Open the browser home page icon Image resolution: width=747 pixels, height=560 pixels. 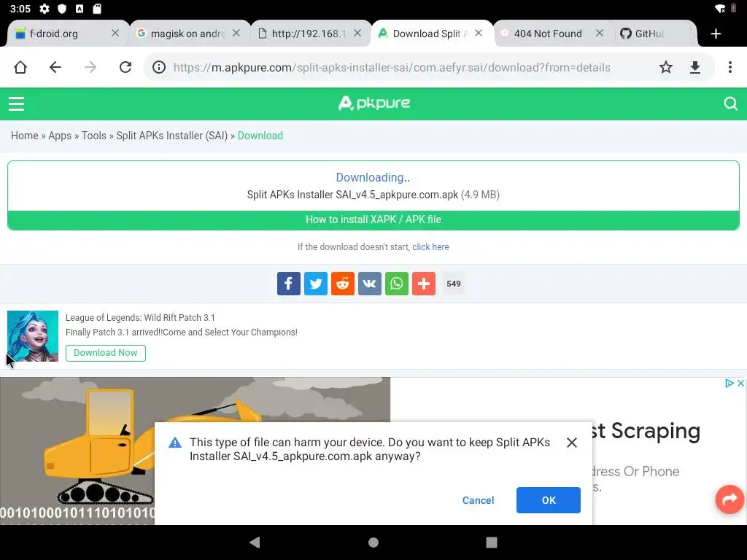click(20, 67)
